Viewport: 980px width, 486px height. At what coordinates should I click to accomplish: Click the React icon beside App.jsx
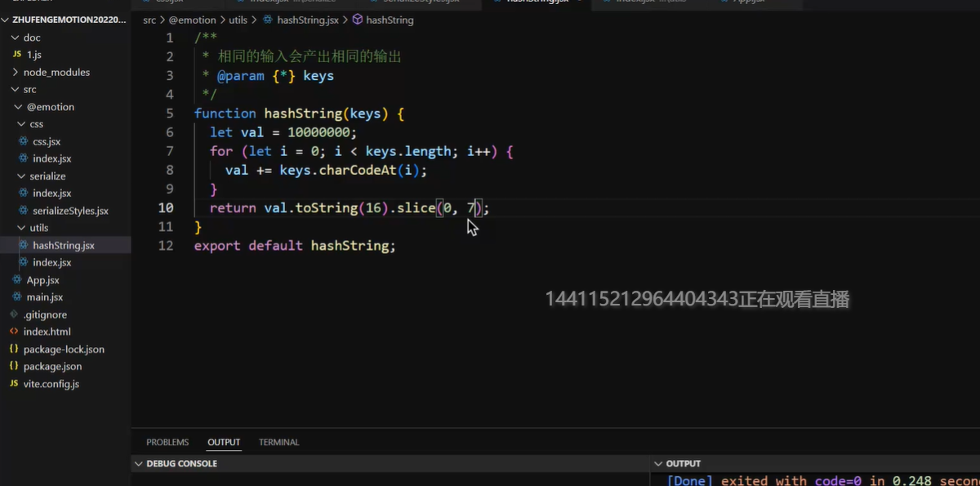16,280
